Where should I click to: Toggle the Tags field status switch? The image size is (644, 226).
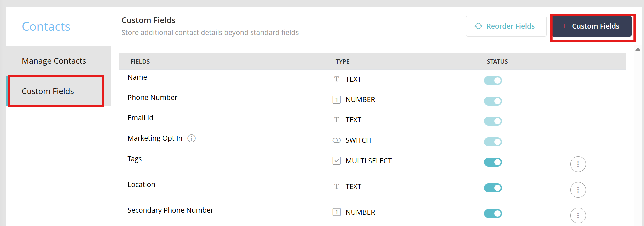click(493, 162)
